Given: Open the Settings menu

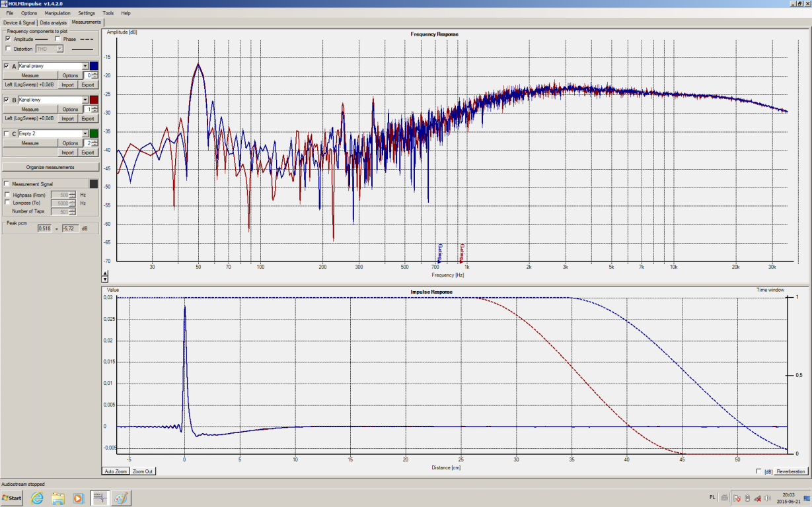Looking at the screenshot, I should pyautogui.click(x=87, y=13).
